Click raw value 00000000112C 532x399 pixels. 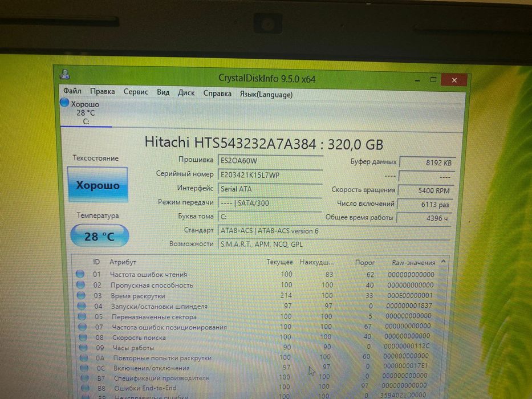(407, 346)
